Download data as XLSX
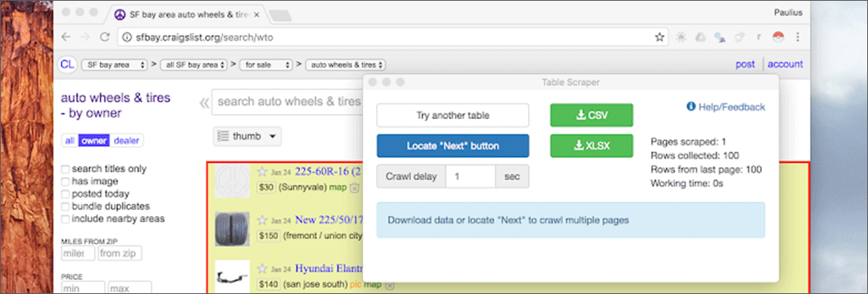The height and width of the screenshot is (294, 868). 592,145
